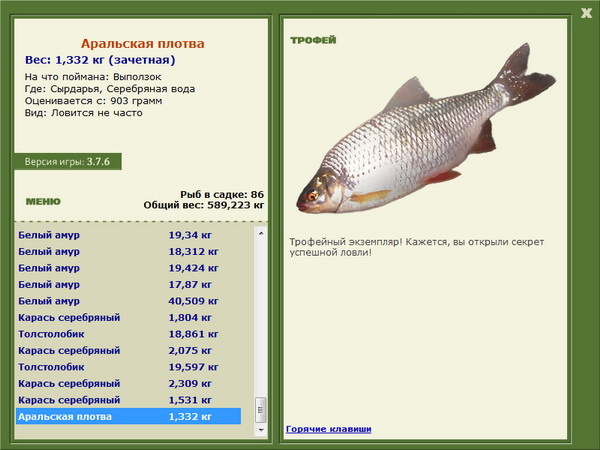This screenshot has height=450, width=600.
Task: Close the window with the X button
Action: 586,13
